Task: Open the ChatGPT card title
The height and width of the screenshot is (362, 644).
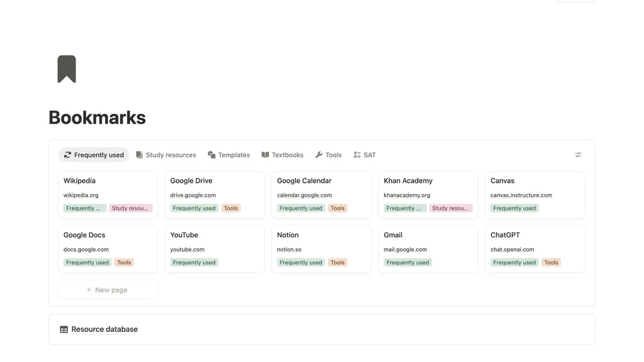Action: click(x=505, y=235)
